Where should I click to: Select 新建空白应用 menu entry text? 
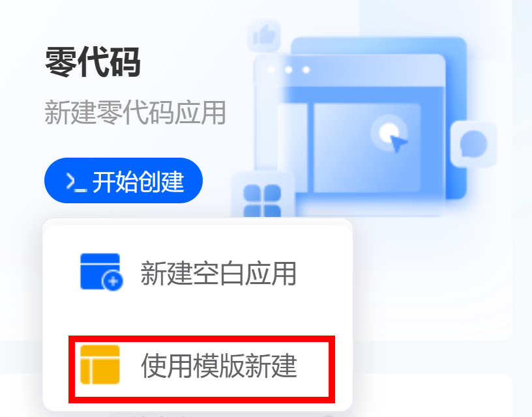[x=218, y=273]
